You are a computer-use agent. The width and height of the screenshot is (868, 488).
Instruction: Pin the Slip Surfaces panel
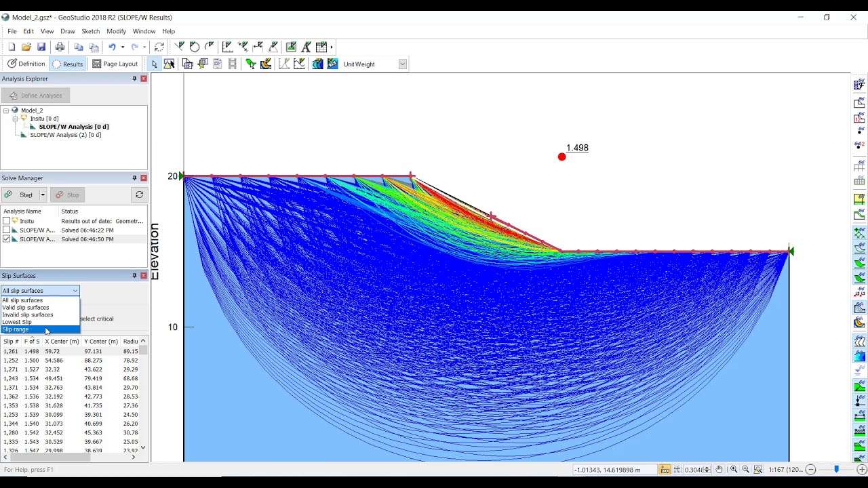pyautogui.click(x=134, y=276)
